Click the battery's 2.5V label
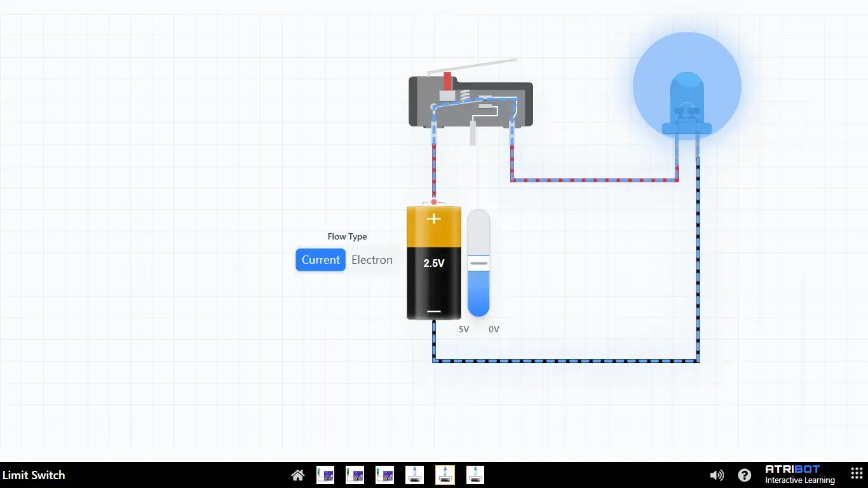This screenshot has width=868, height=488. click(x=434, y=263)
